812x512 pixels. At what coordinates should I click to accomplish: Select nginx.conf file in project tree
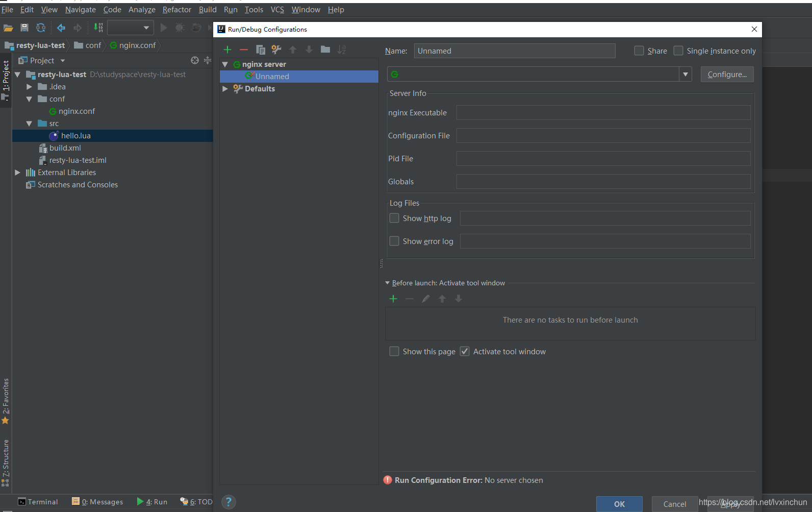click(x=77, y=111)
